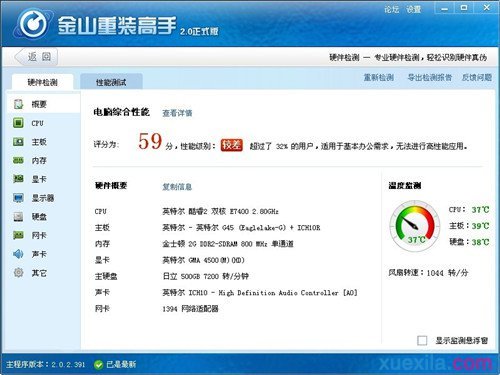The width and height of the screenshot is (500, 375).
Task: Click the red 较差 performance badge
Action: click(x=231, y=145)
